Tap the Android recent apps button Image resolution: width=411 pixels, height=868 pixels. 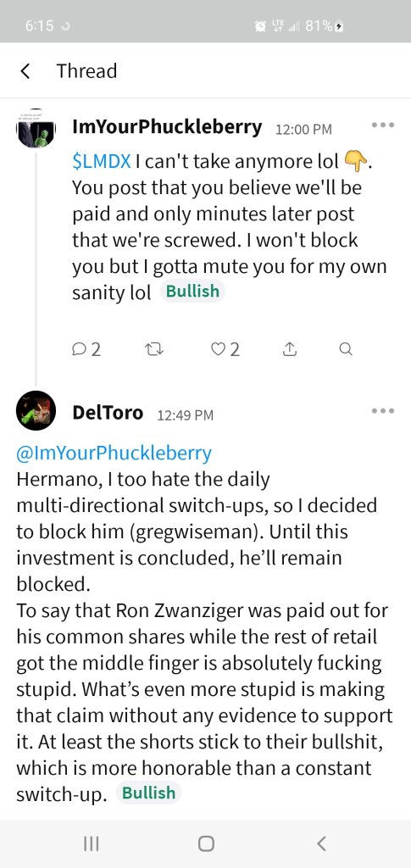91,843
